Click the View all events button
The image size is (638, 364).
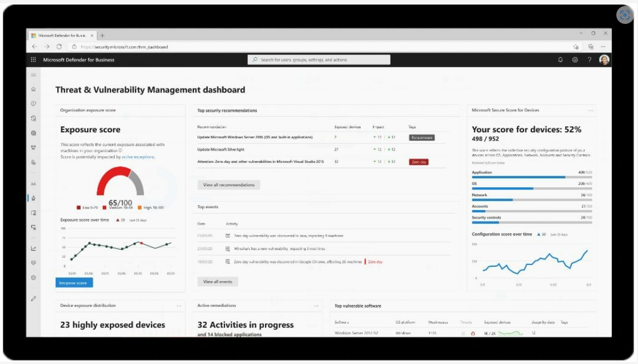click(x=218, y=281)
